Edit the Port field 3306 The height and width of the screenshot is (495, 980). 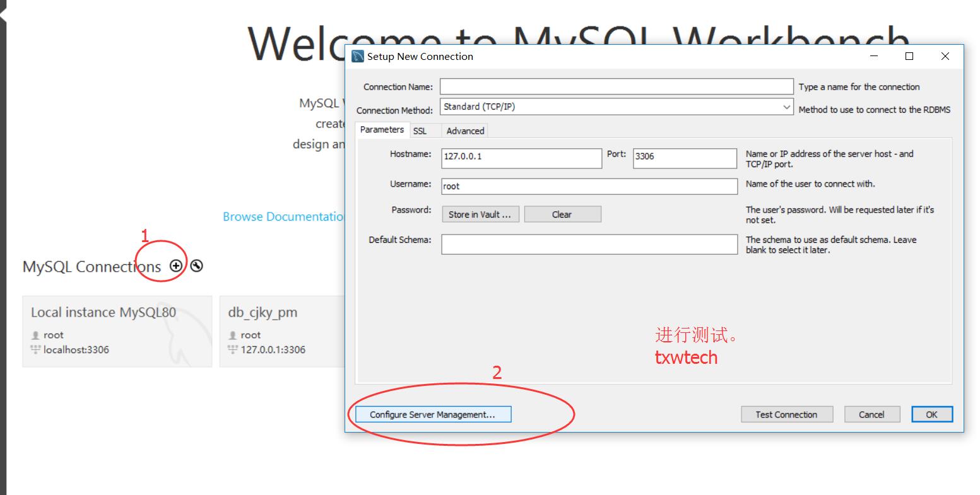[685, 158]
